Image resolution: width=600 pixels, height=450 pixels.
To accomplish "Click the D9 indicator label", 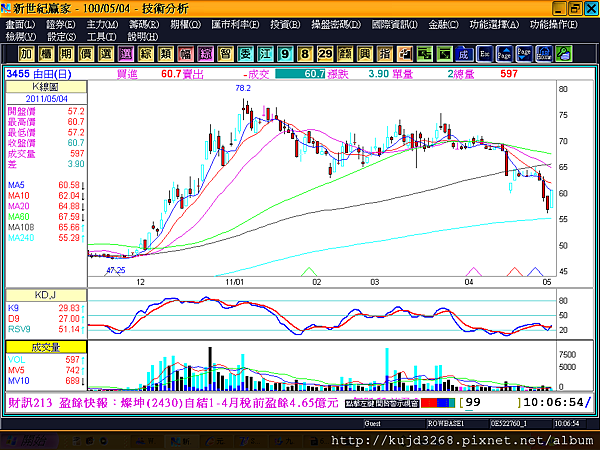I will tap(13, 319).
